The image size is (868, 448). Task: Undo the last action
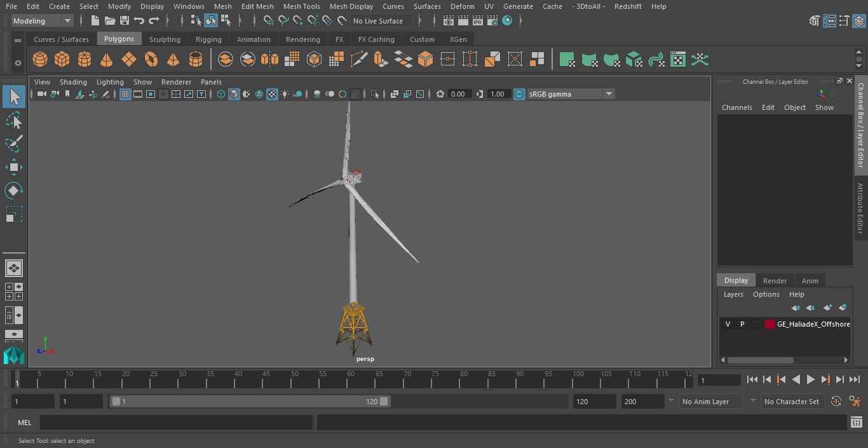[x=139, y=21]
